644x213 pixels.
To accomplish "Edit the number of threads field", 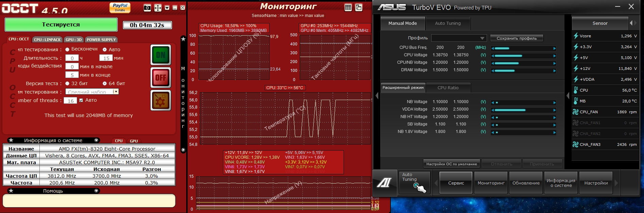I will tap(70, 100).
